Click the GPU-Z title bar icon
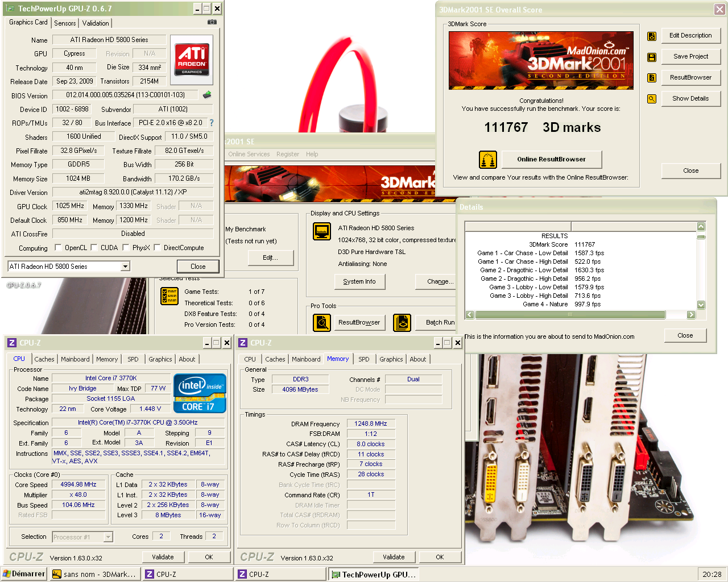 10,9
